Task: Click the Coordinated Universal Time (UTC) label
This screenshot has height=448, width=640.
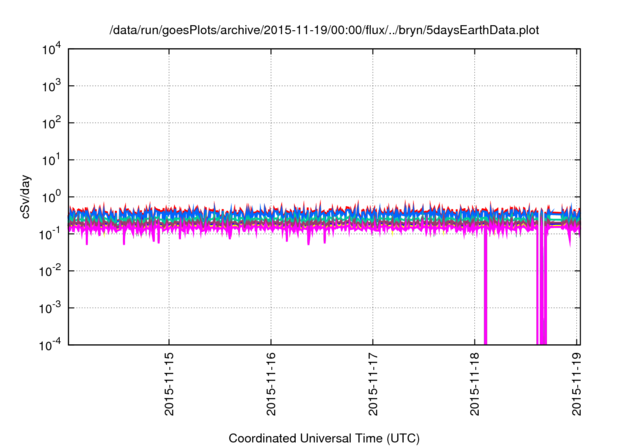Action: coord(324,439)
